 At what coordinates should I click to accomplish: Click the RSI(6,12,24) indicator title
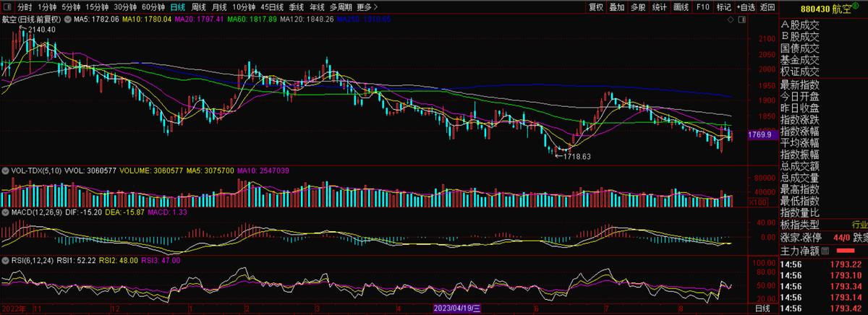(33, 260)
